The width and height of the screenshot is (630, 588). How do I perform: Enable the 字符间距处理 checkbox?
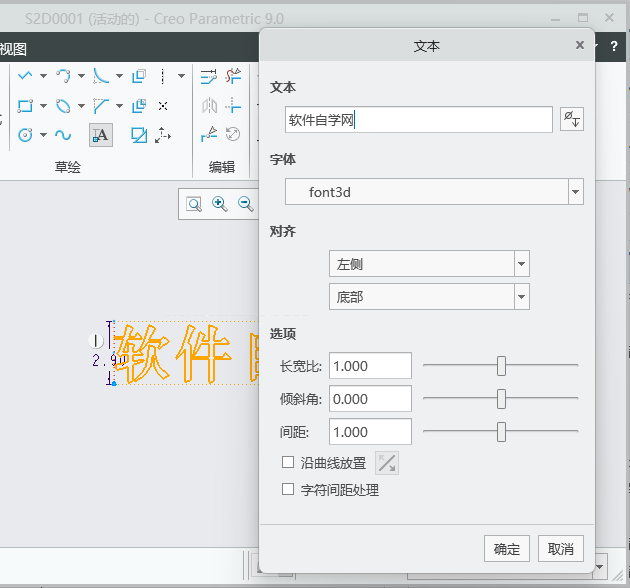[288, 490]
